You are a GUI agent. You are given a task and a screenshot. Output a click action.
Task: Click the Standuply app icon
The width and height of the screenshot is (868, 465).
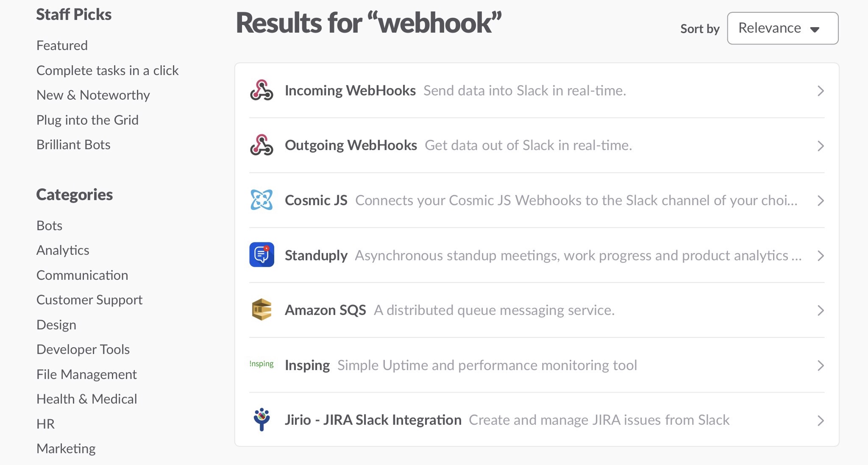[262, 255]
